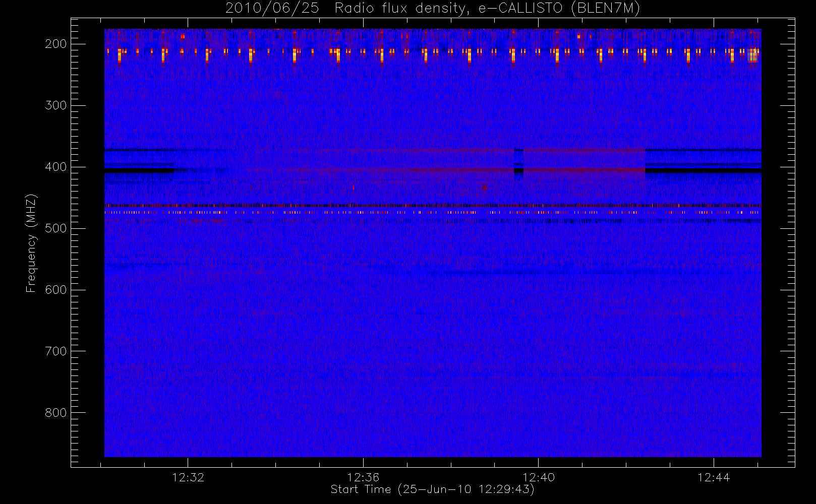The width and height of the screenshot is (816, 504).
Task: Click the 12:40 time tick label
Action: [539, 477]
